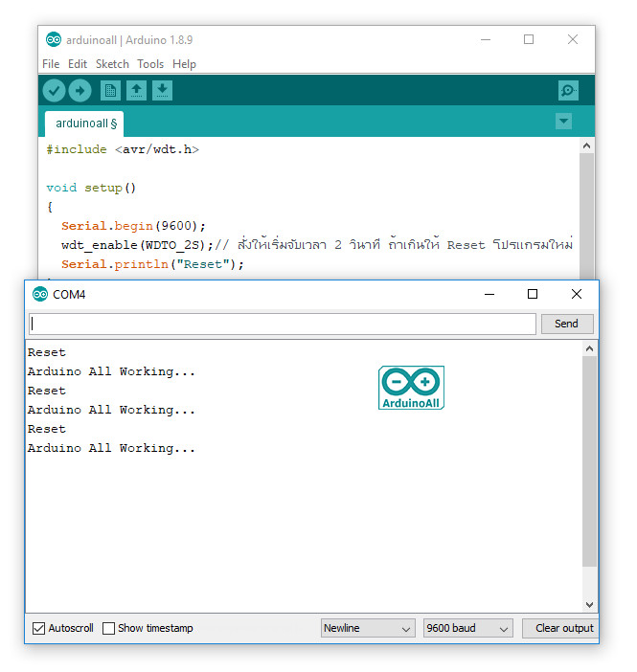
Task: Open the 9600 baud rate dropdown
Action: [x=468, y=628]
